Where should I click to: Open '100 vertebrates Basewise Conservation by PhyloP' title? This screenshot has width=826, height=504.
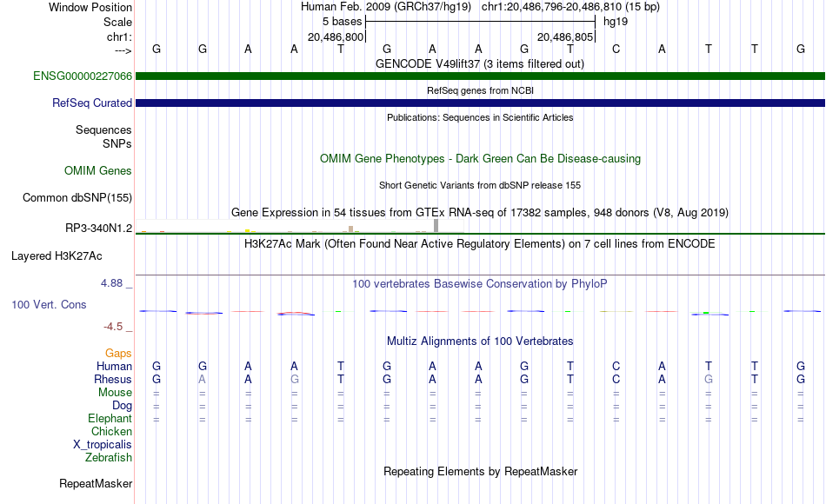480,284
